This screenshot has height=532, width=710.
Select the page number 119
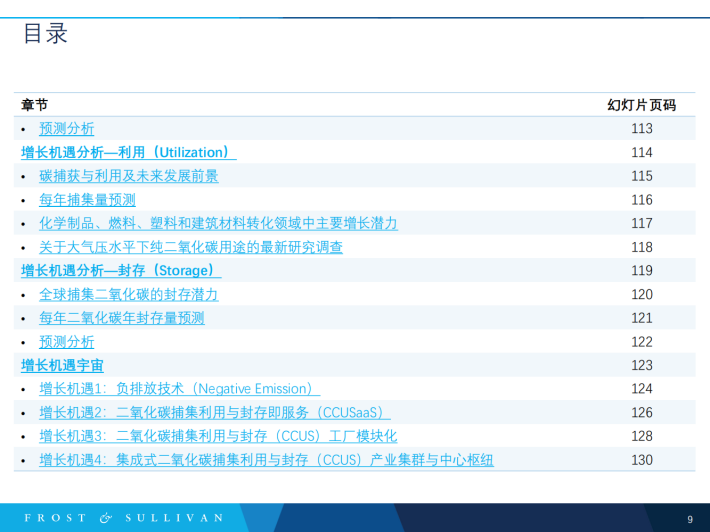(642, 271)
